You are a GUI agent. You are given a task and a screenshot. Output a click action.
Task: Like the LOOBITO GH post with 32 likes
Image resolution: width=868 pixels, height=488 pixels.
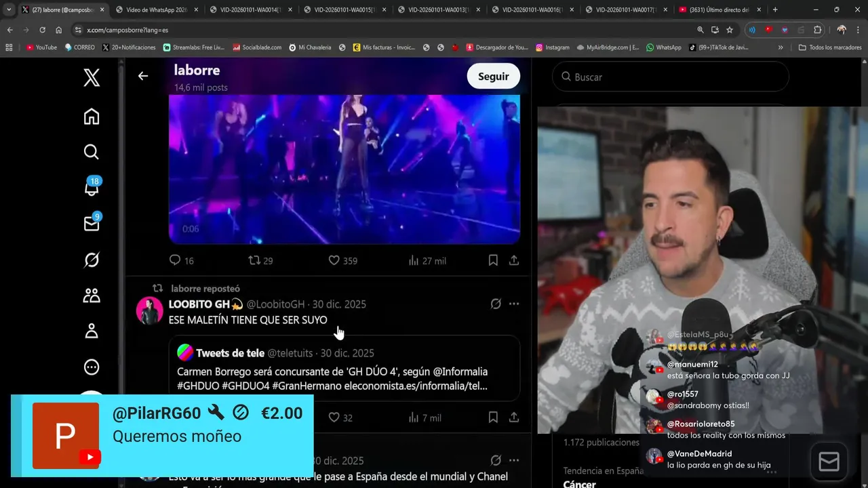coord(340,418)
